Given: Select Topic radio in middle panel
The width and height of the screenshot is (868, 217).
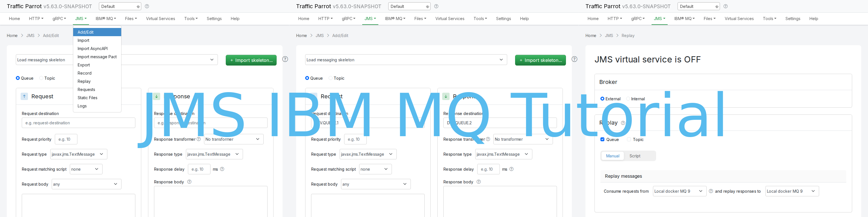Looking at the screenshot, I should (x=331, y=78).
